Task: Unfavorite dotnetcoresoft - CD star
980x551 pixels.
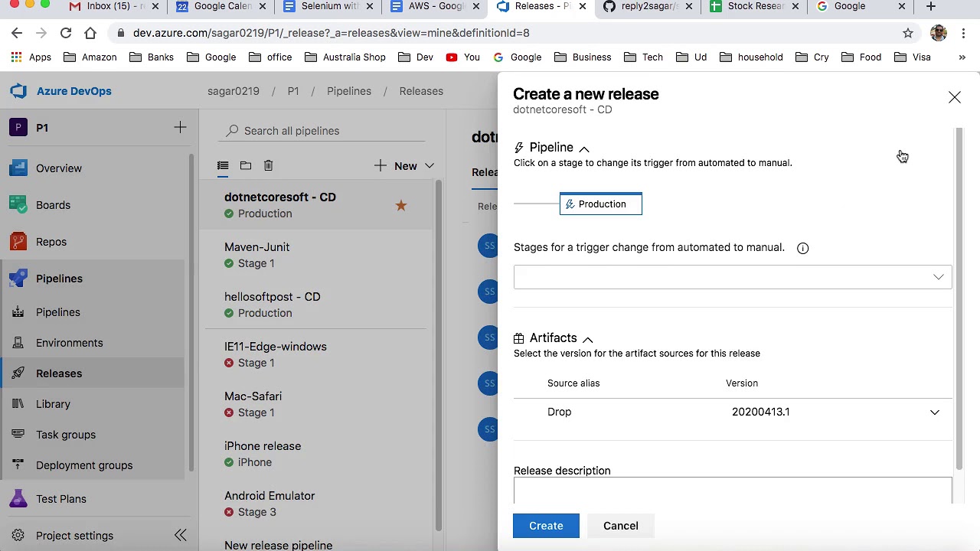Action: coord(401,205)
